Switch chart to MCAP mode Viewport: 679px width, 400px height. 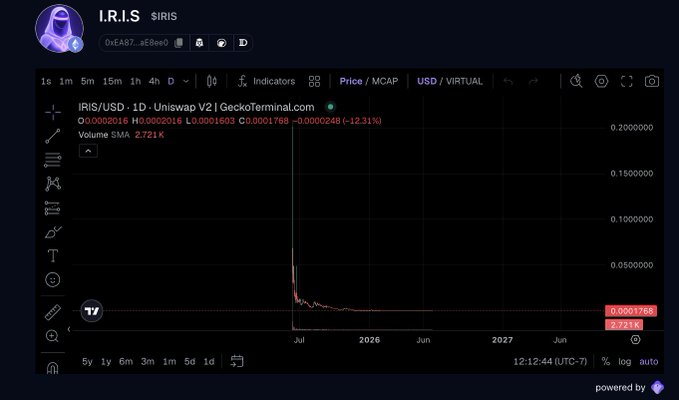pyautogui.click(x=385, y=81)
